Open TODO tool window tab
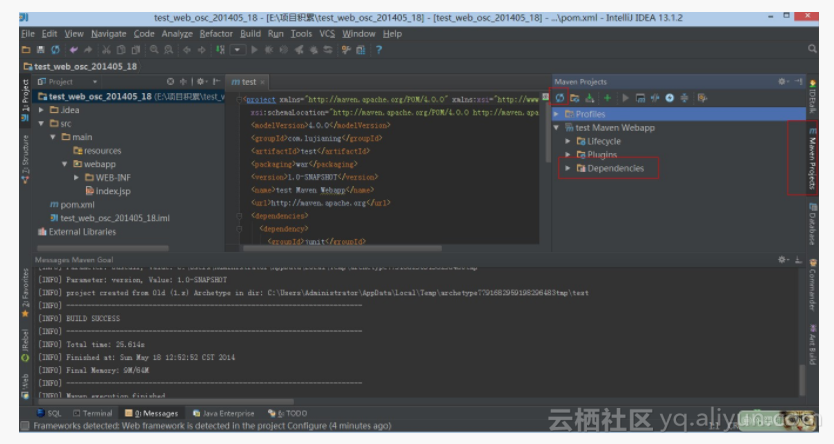The height and width of the screenshot is (444, 834). (288, 413)
